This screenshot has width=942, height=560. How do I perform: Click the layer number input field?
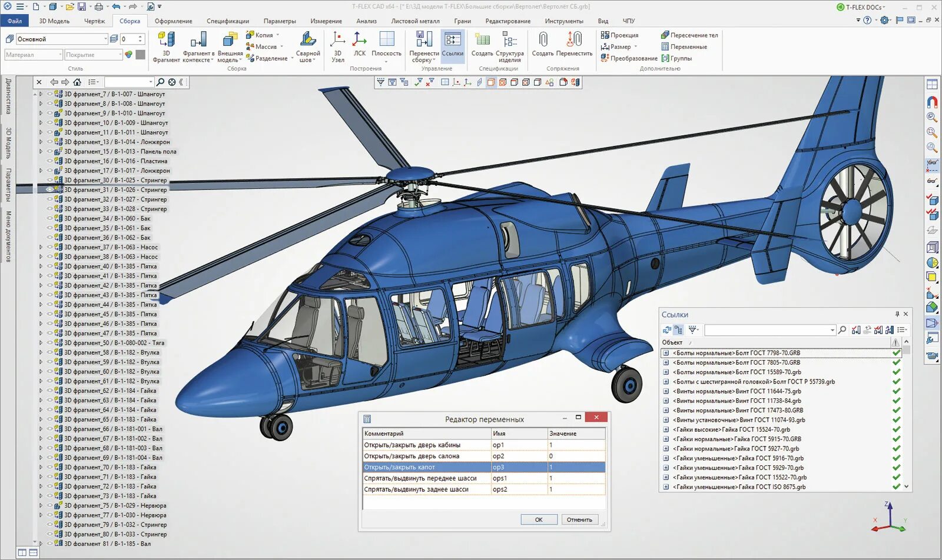pyautogui.click(x=129, y=39)
